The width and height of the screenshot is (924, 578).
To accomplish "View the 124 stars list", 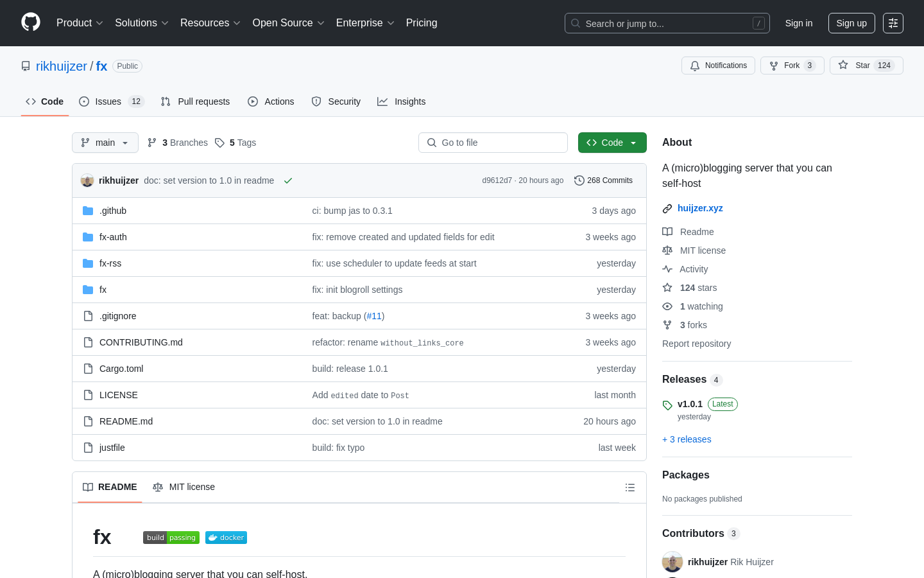I will pyautogui.click(x=690, y=288).
